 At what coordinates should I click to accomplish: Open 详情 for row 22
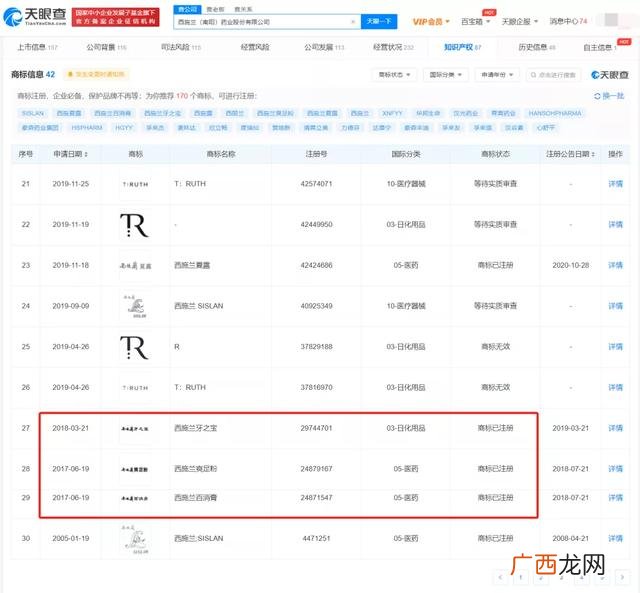615,224
